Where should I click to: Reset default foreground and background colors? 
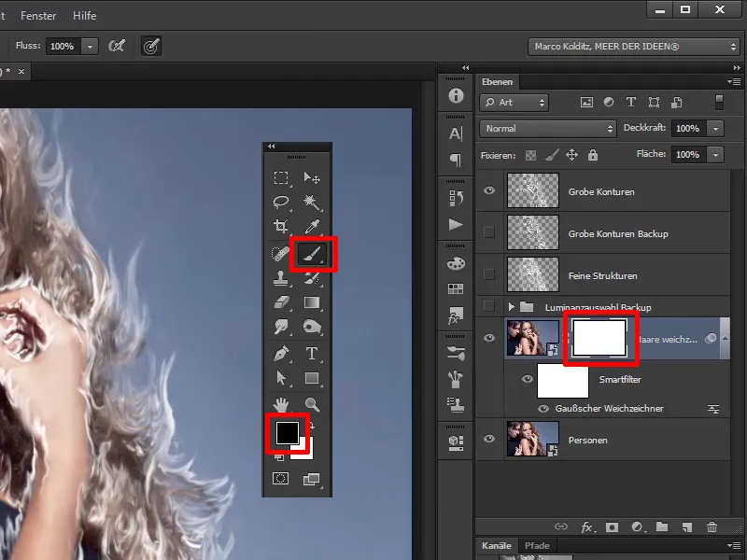[x=279, y=457]
